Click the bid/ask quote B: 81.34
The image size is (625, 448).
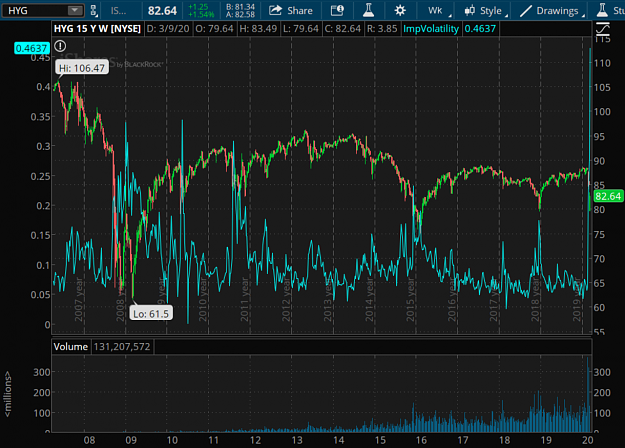tap(240, 7)
